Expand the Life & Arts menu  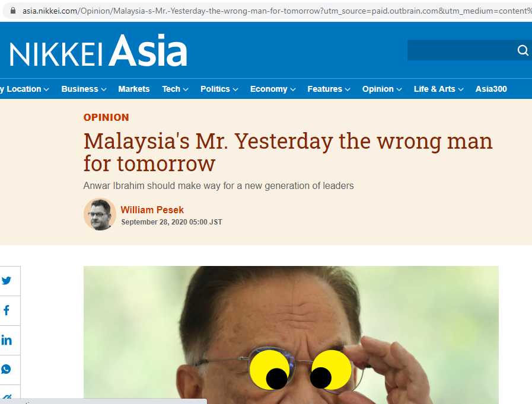click(x=438, y=89)
